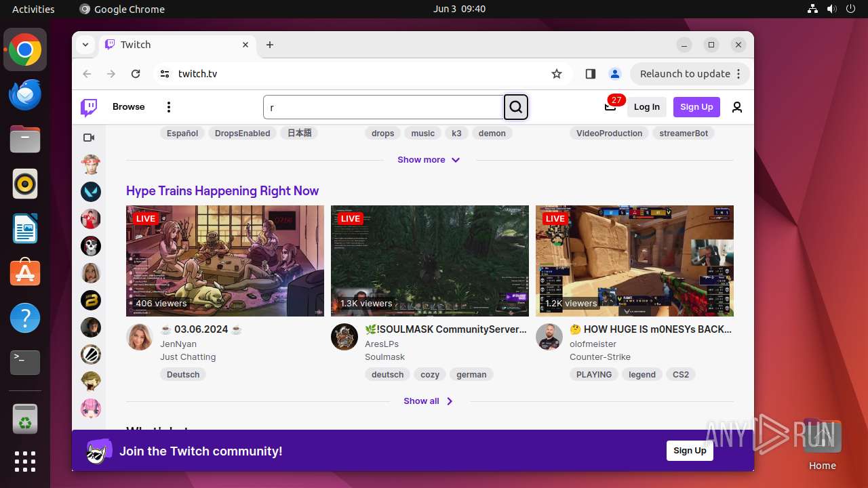Click Sign Up in the purple banner

(x=690, y=451)
